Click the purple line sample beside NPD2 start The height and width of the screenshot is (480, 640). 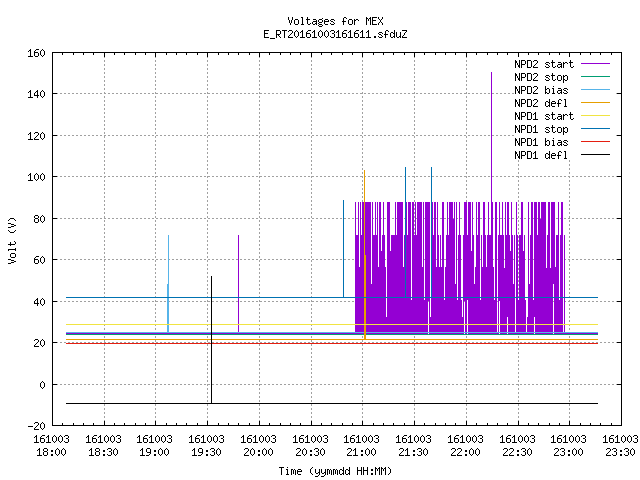[596, 64]
